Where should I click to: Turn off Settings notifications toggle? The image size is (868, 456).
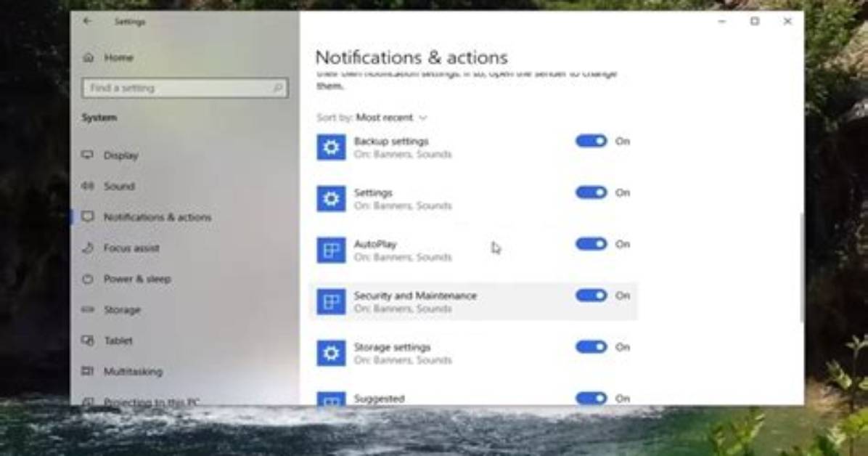(x=591, y=192)
